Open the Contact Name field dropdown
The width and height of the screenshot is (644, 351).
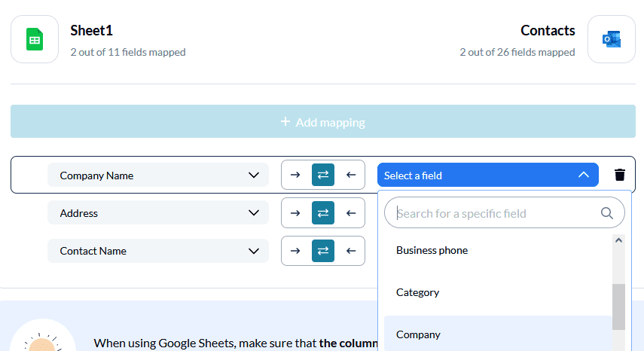coord(158,251)
